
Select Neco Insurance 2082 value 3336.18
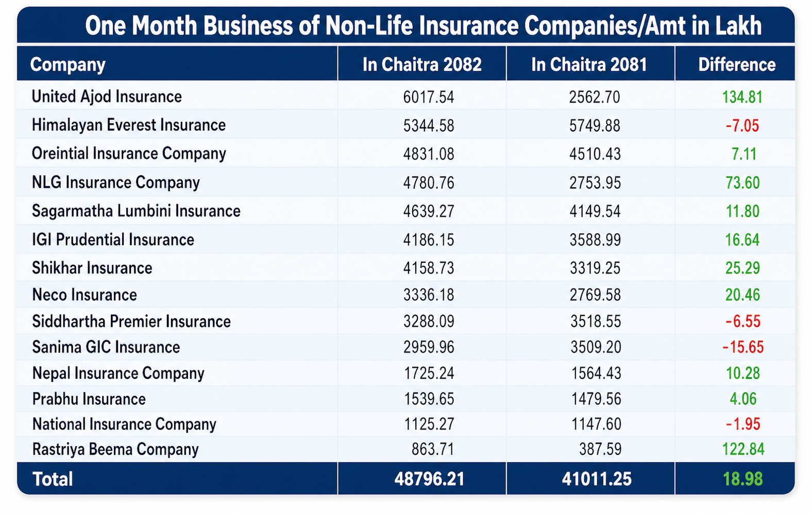click(429, 295)
